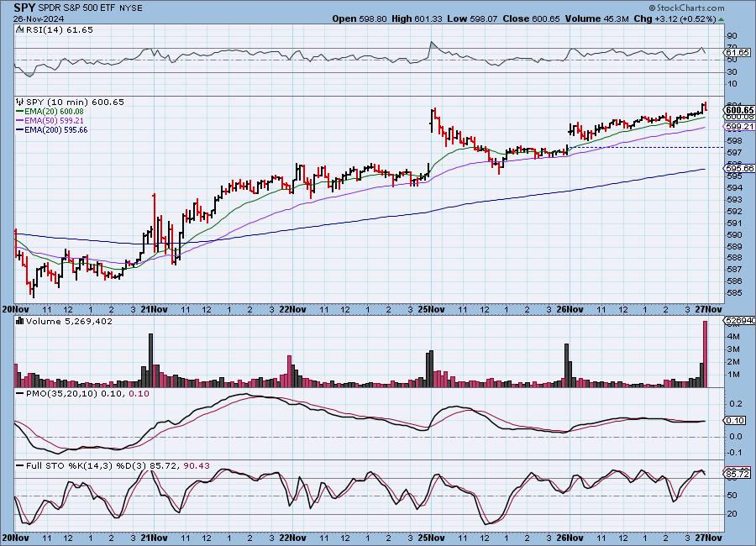Click the 61.65 RSI value tag on right axis
756x546 pixels.
(738, 52)
